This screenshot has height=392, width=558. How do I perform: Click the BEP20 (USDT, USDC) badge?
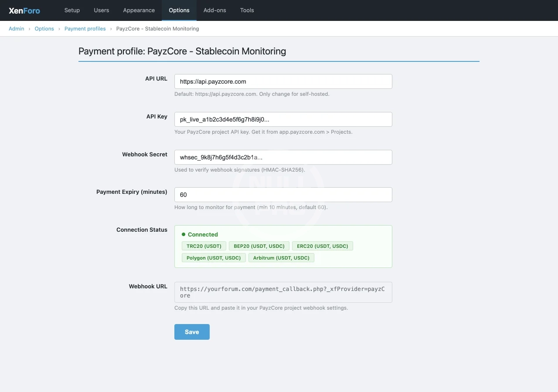259,246
